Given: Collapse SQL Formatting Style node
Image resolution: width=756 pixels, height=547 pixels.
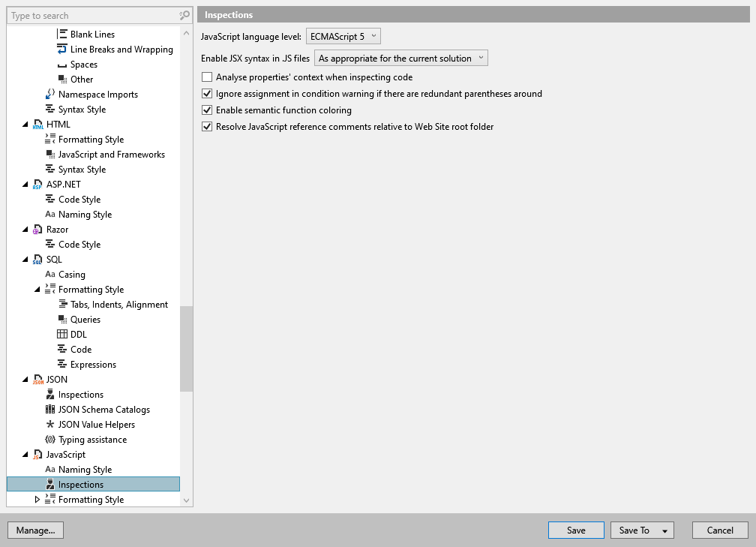Looking at the screenshot, I should pos(37,290).
